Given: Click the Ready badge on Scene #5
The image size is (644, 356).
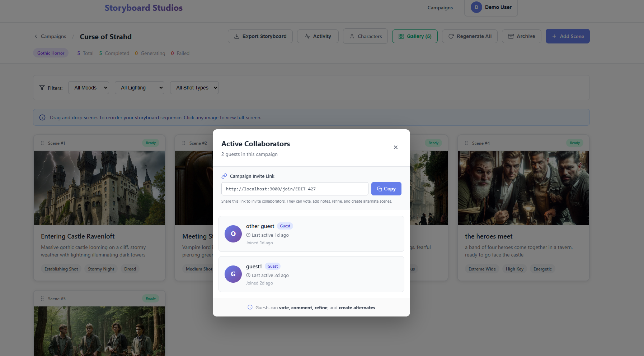Looking at the screenshot, I should click(151, 299).
